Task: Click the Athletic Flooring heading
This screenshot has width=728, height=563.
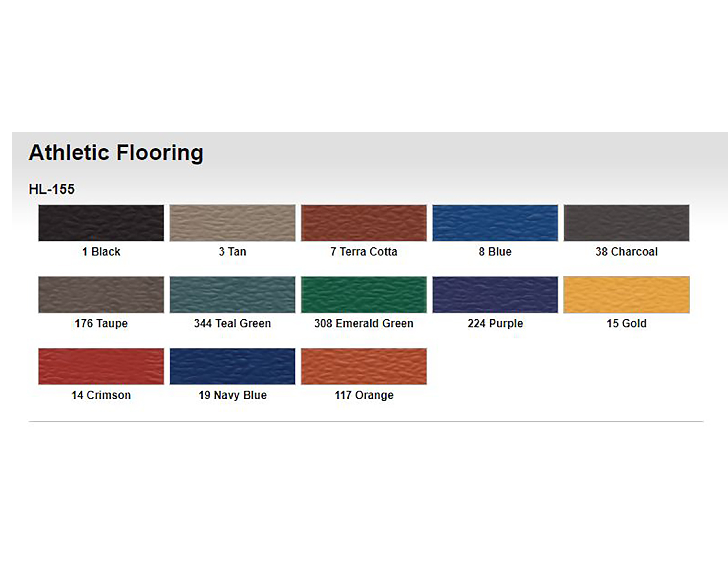Action: 116,153
